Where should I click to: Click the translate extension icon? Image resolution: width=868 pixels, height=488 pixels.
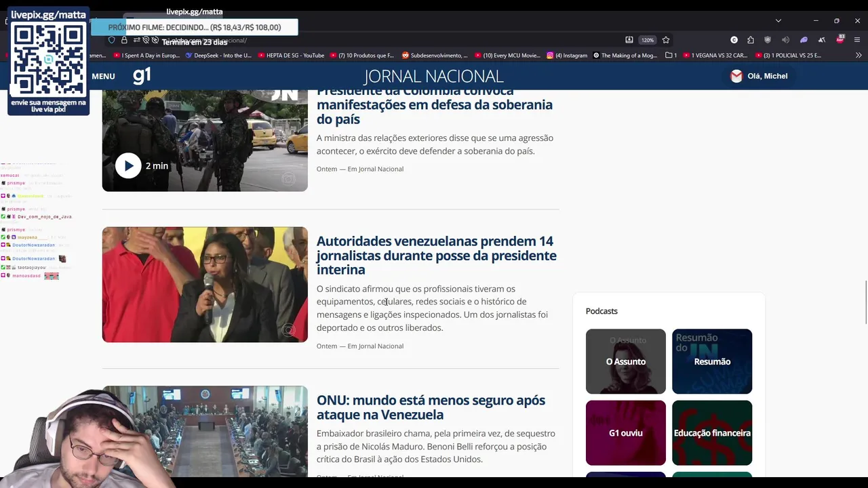(821, 40)
